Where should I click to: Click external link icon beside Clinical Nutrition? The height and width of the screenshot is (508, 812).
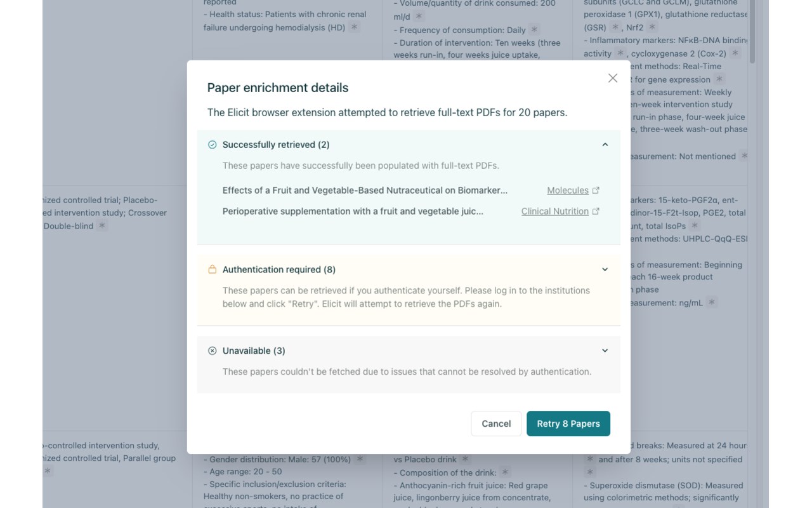[596, 211]
